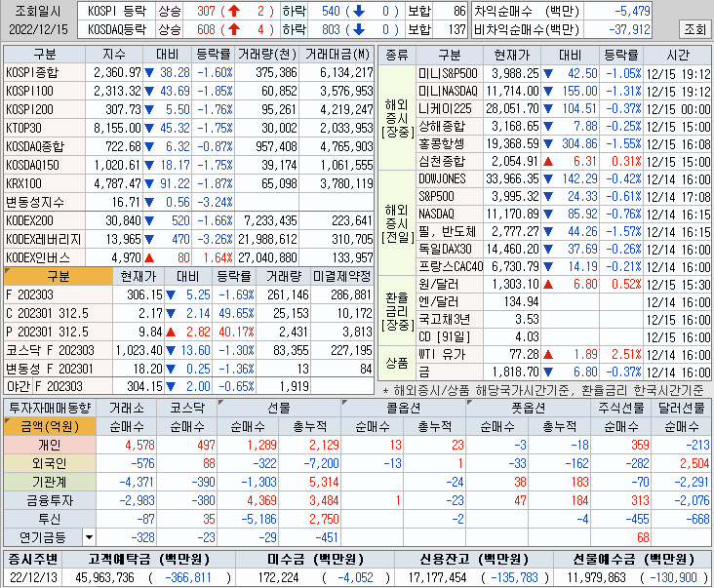
Task: Click the red up arrow in KOSDAQ 상승 count
Action: (x=234, y=29)
